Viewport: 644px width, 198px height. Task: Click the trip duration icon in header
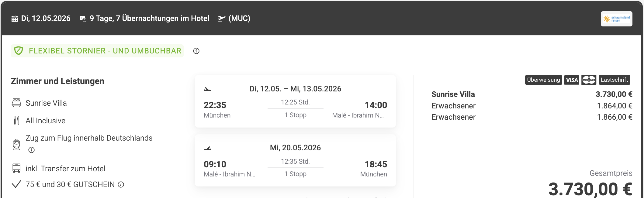tap(83, 19)
